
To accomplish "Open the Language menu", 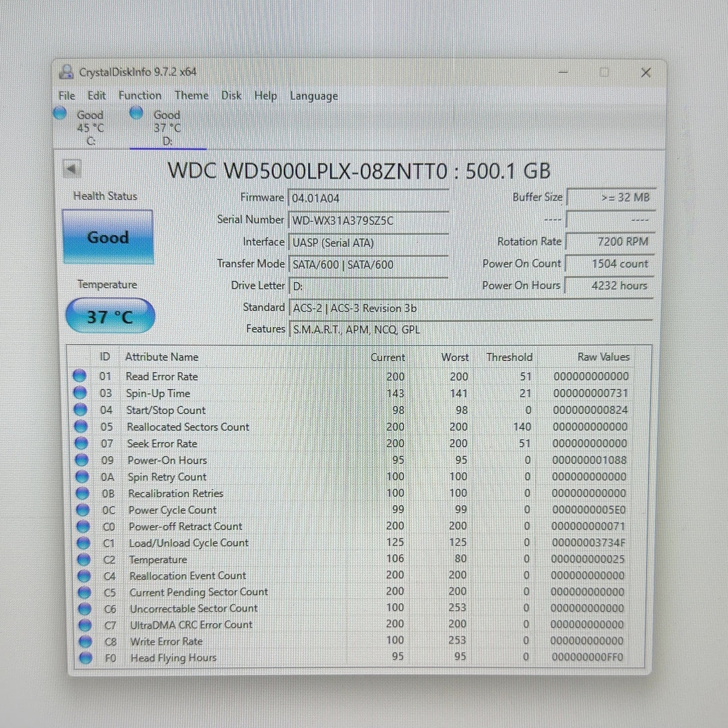I will pos(314,96).
